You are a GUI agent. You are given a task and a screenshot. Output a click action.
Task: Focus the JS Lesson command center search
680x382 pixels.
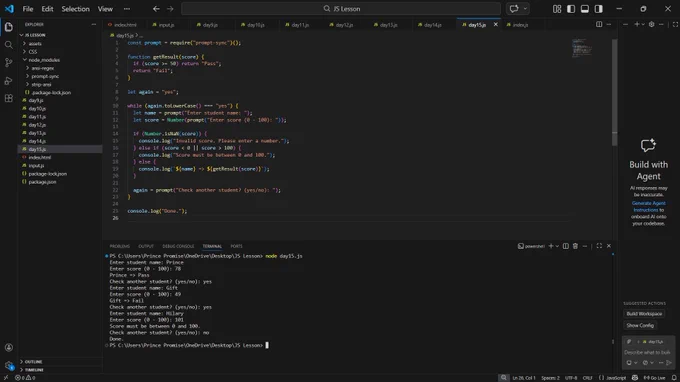coord(341,9)
